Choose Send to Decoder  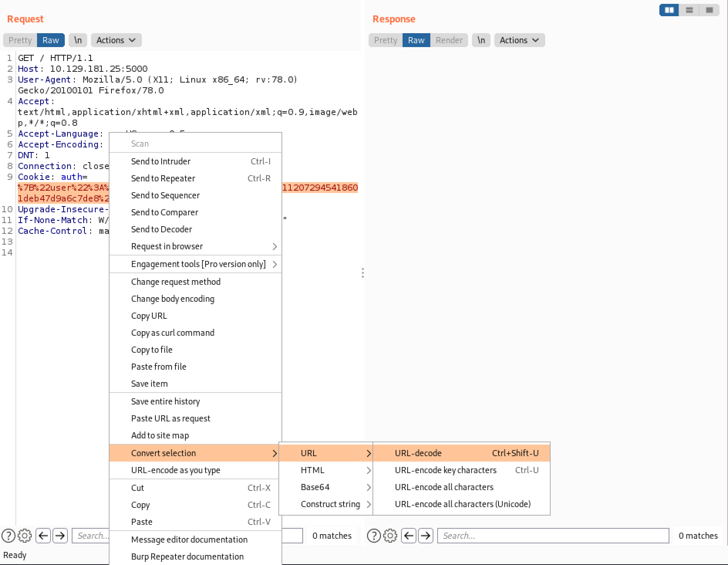195,229
